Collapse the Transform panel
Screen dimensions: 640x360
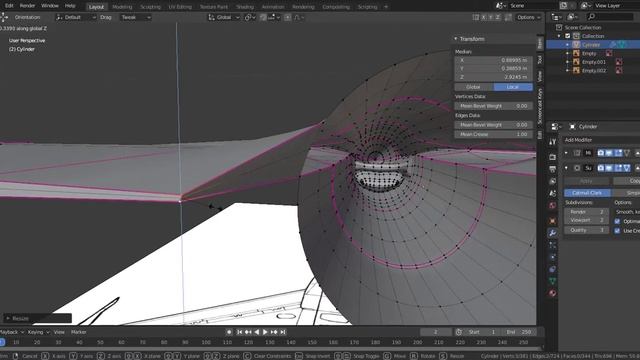tap(456, 39)
